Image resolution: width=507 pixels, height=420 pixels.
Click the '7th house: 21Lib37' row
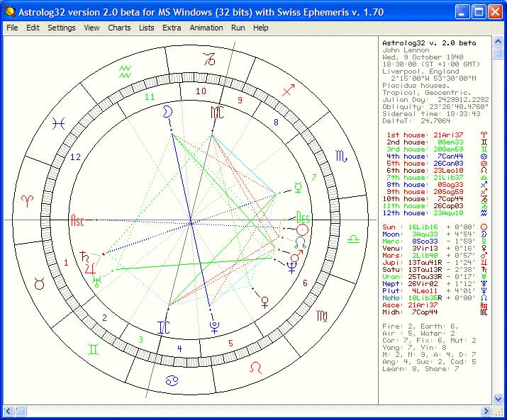click(x=437, y=177)
